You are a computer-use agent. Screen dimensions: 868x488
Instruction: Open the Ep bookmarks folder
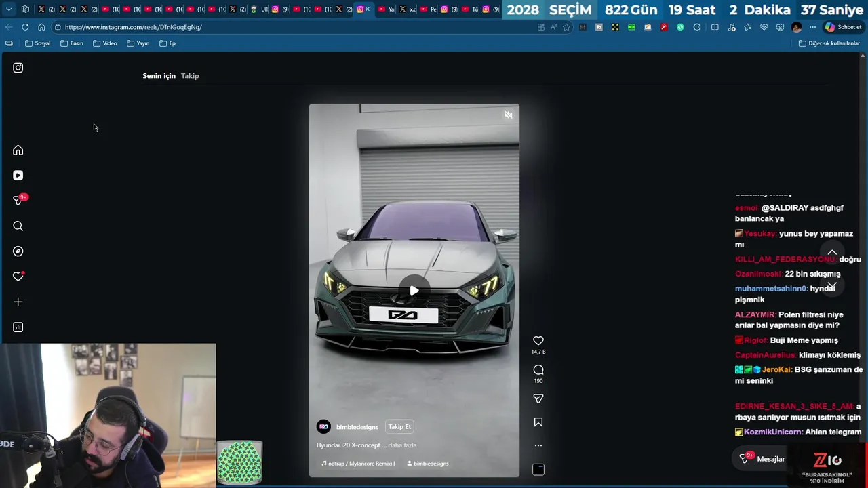point(167,43)
